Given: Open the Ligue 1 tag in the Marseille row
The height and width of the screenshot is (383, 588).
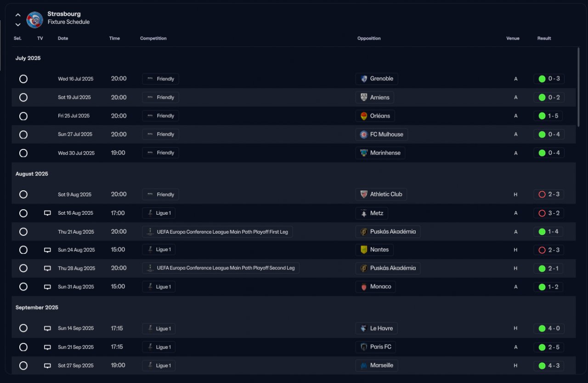Looking at the screenshot, I should click(158, 366).
